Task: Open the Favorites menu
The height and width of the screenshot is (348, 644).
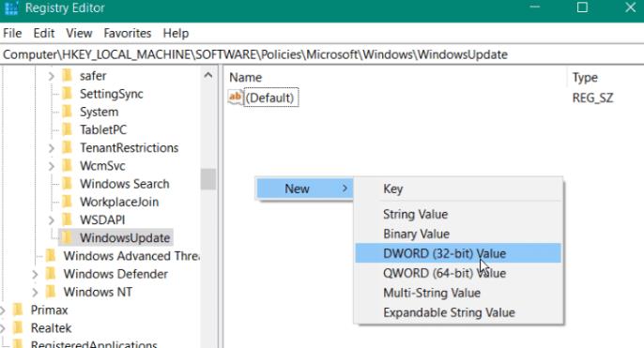Action: [x=128, y=33]
